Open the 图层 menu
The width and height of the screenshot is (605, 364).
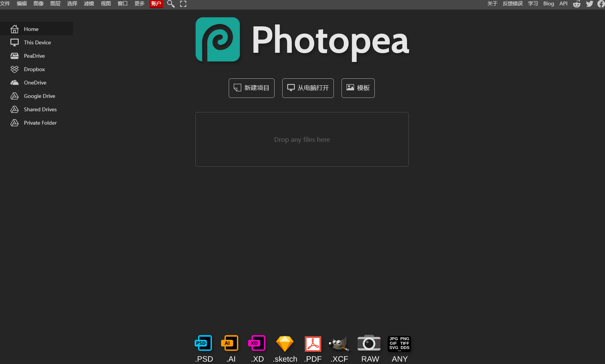click(55, 3)
